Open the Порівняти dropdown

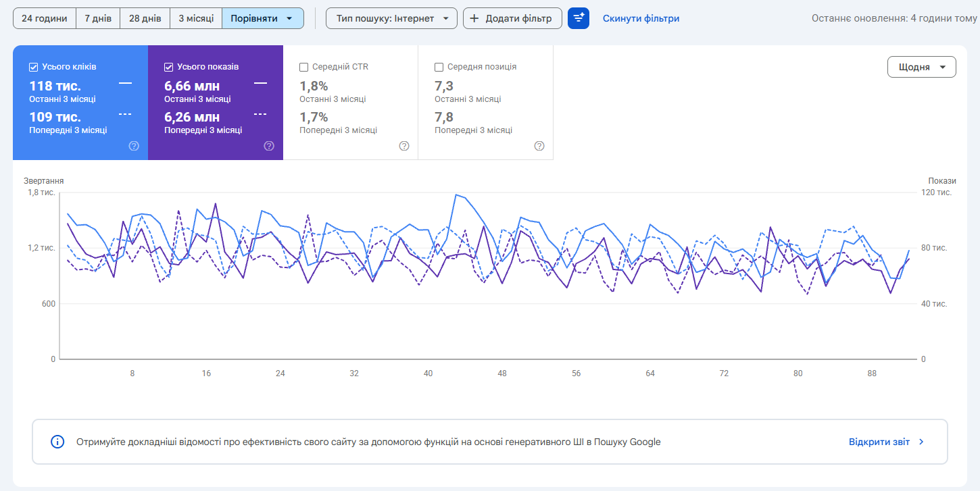coord(263,18)
